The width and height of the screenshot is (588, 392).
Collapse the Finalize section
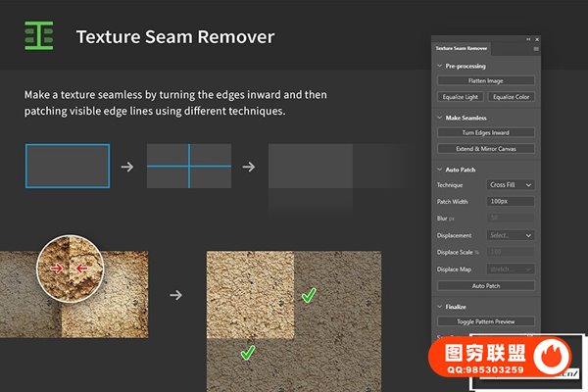439,306
